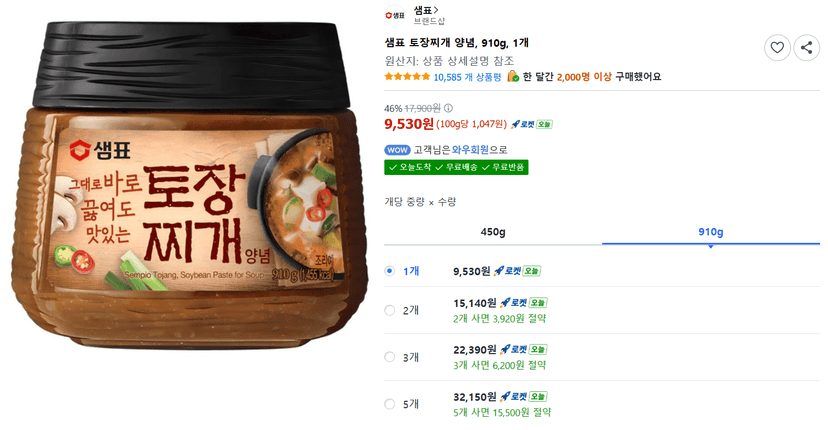Click the Rocket delivery badge near the 9,530원 price
828x430 pixels.
tap(531, 125)
